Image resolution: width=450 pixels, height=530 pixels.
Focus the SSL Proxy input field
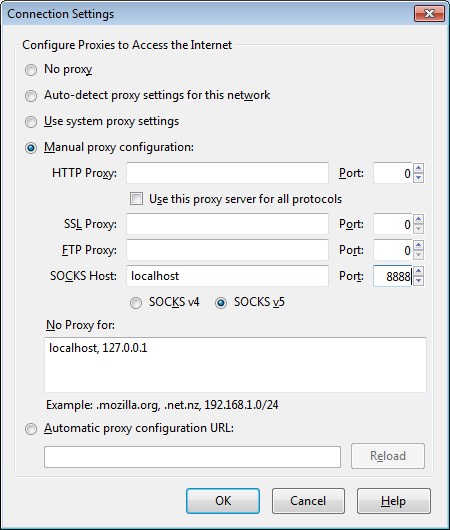227,224
